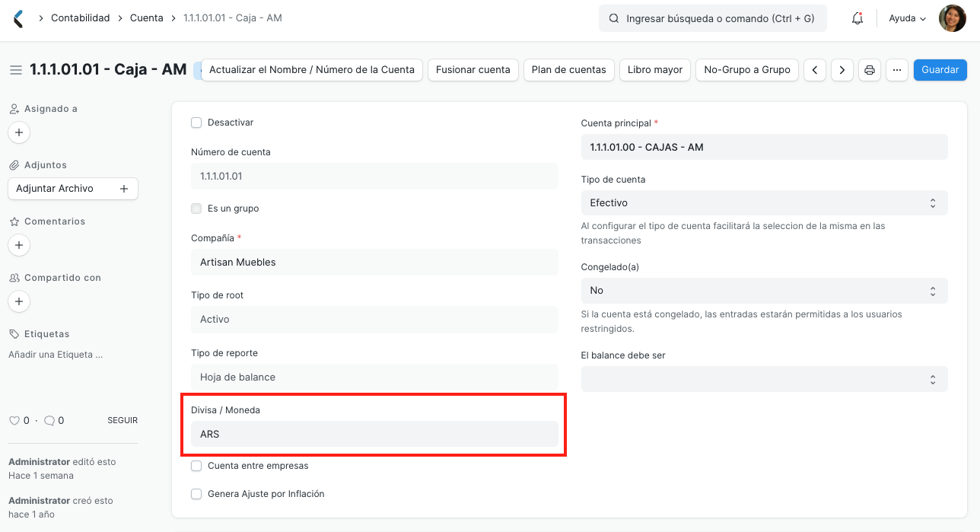980x532 pixels.
Task: Click the Cuenta principal field
Action: pyautogui.click(x=764, y=148)
